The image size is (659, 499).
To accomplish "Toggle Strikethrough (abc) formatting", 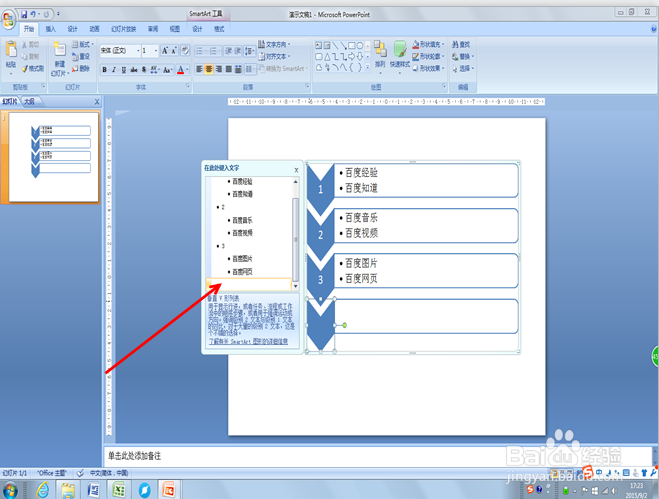I will (x=134, y=70).
